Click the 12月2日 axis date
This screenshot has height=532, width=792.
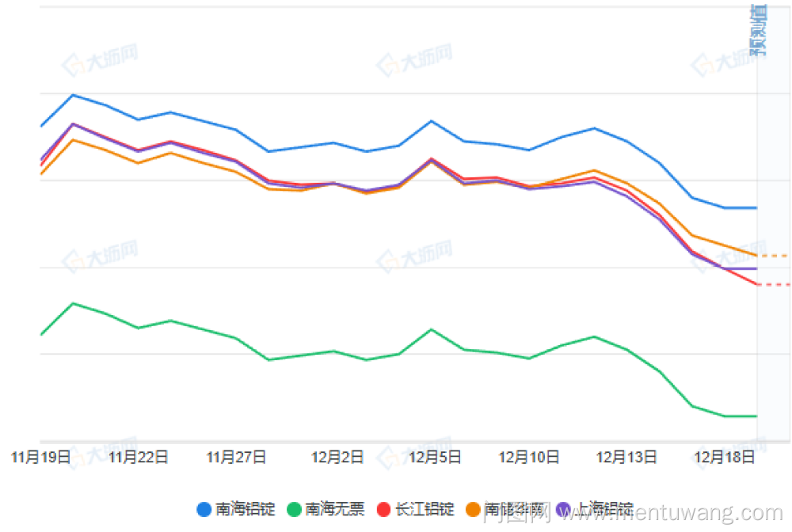tap(337, 458)
